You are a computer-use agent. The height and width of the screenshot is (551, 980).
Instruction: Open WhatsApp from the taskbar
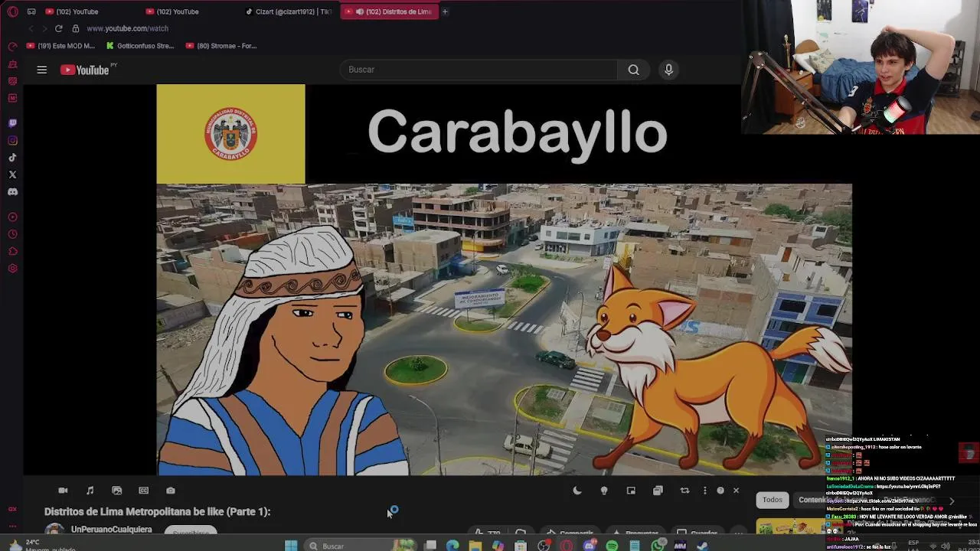click(658, 546)
